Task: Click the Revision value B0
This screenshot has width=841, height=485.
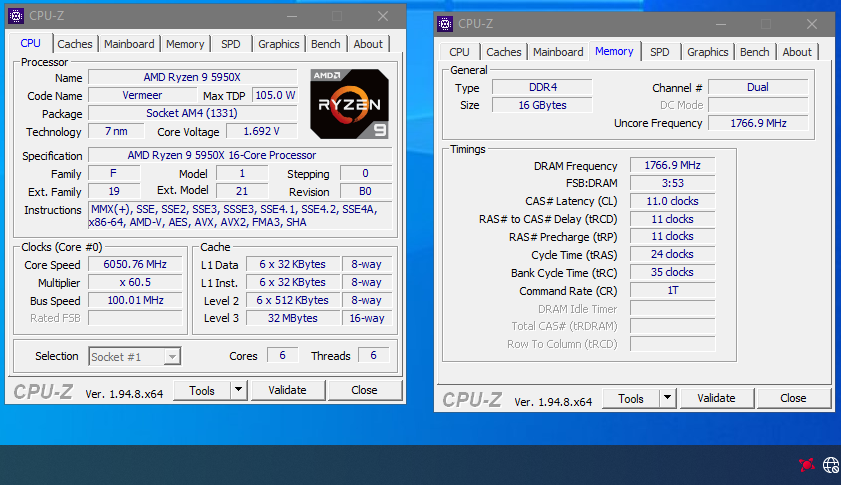Action: point(366,192)
